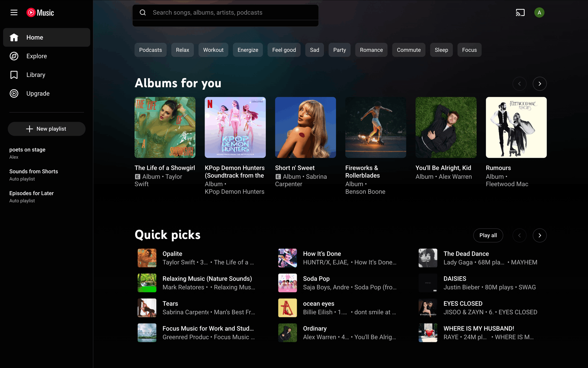
Task: Click the search magnifier icon
Action: pyautogui.click(x=143, y=13)
